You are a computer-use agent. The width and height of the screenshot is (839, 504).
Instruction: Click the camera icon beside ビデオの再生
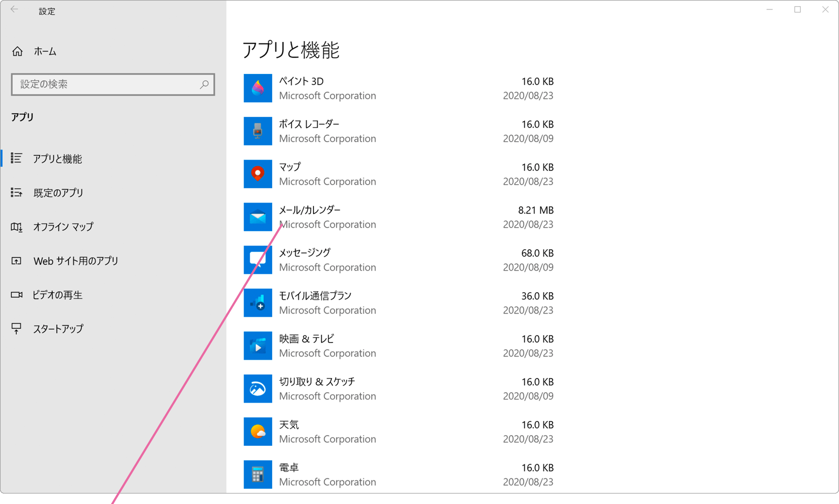tap(16, 295)
